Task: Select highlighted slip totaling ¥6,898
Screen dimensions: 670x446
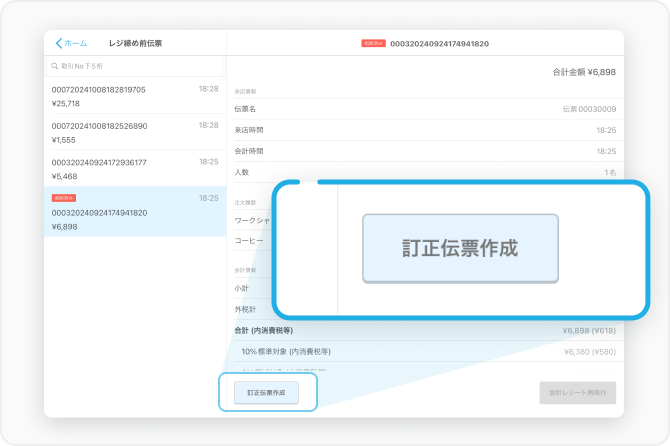Action: point(135,213)
